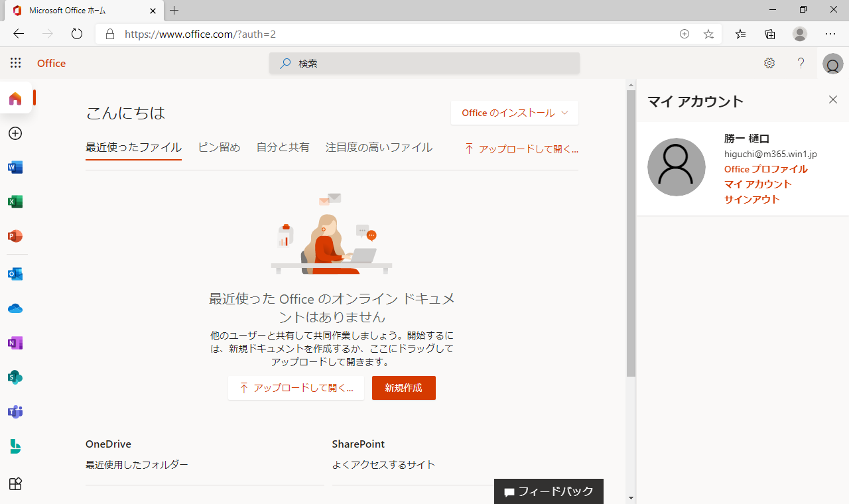
Task: Click the large profile picture placeholder
Action: (x=677, y=167)
